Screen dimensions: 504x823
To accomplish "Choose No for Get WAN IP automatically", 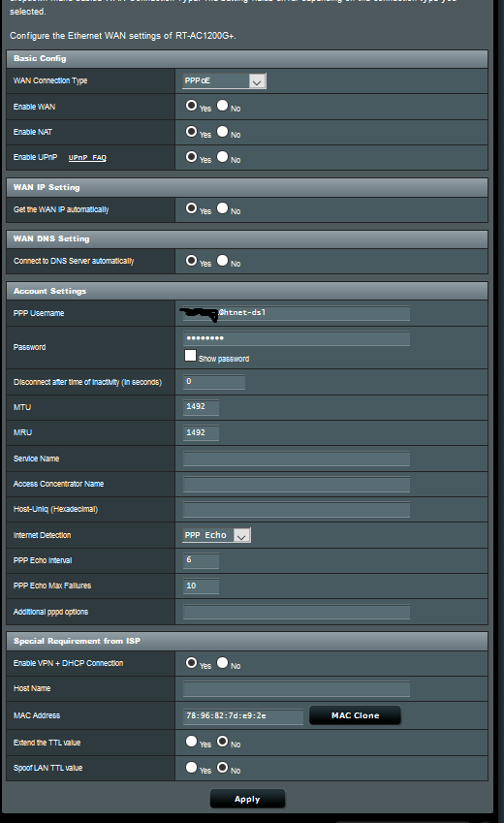I will coord(223,207).
